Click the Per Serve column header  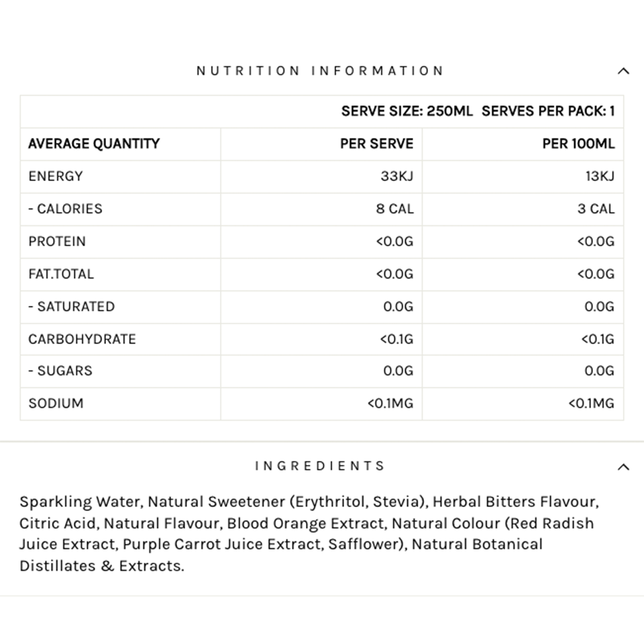[x=376, y=144]
